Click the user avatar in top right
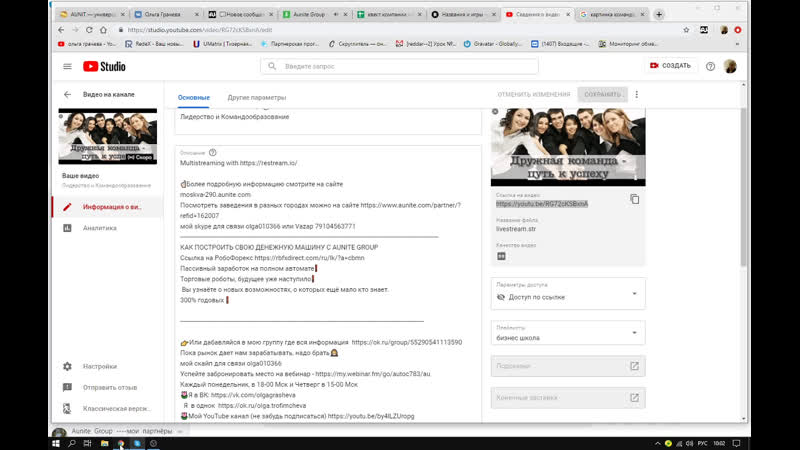This screenshot has width=800, height=450. point(731,66)
